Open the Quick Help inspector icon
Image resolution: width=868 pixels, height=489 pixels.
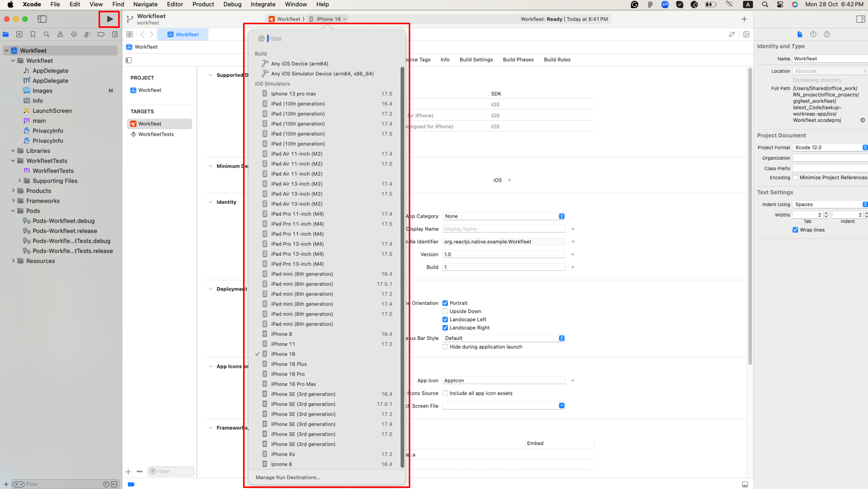(x=827, y=35)
